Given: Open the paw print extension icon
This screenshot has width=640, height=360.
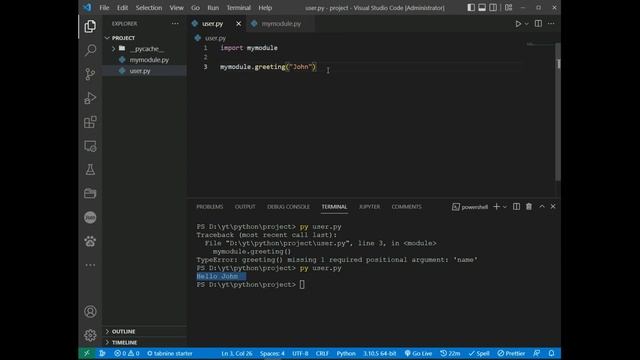Looking at the screenshot, I should (x=90, y=241).
